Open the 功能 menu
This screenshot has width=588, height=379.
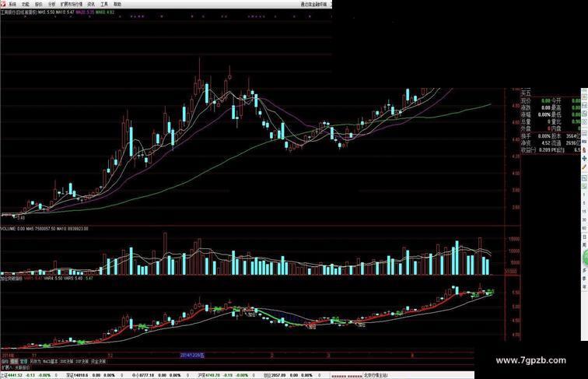point(26,5)
